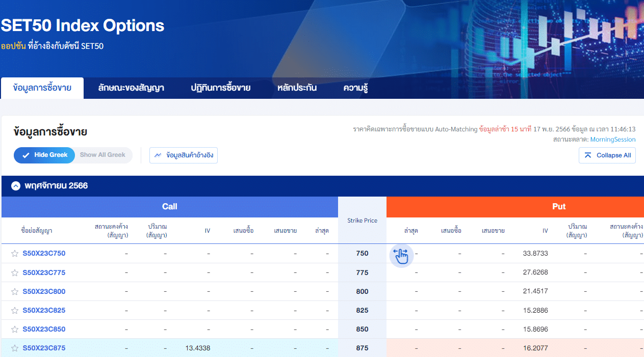This screenshot has width=644, height=357.
Task: Click the star icon next to S50X23C750
Action: point(14,253)
